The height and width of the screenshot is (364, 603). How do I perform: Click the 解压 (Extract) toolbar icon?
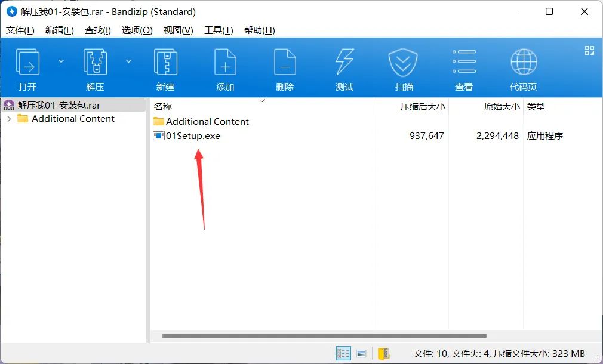click(x=95, y=63)
